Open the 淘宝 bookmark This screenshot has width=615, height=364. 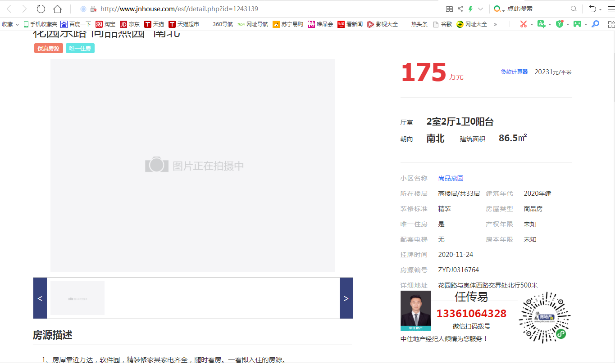pyautogui.click(x=105, y=24)
